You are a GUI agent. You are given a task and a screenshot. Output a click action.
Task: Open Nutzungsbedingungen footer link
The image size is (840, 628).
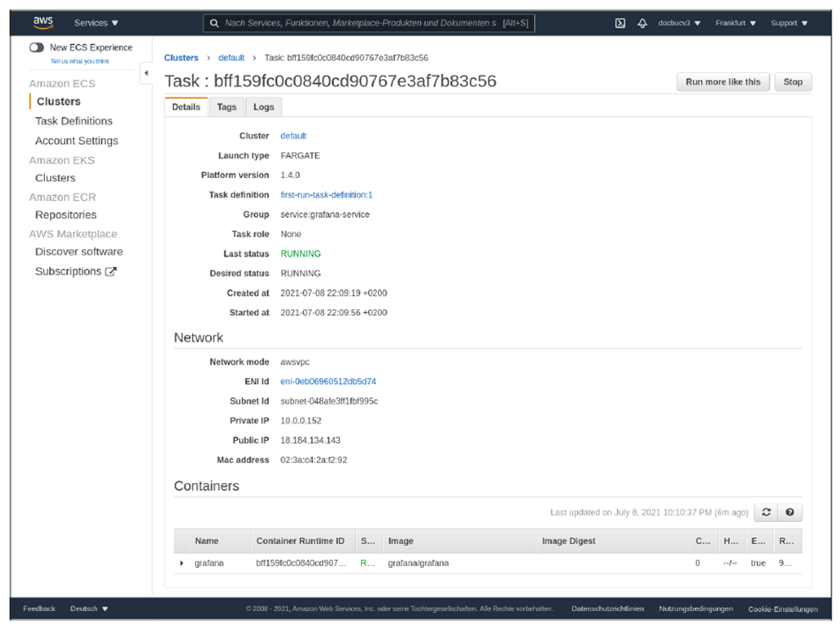[696, 609]
